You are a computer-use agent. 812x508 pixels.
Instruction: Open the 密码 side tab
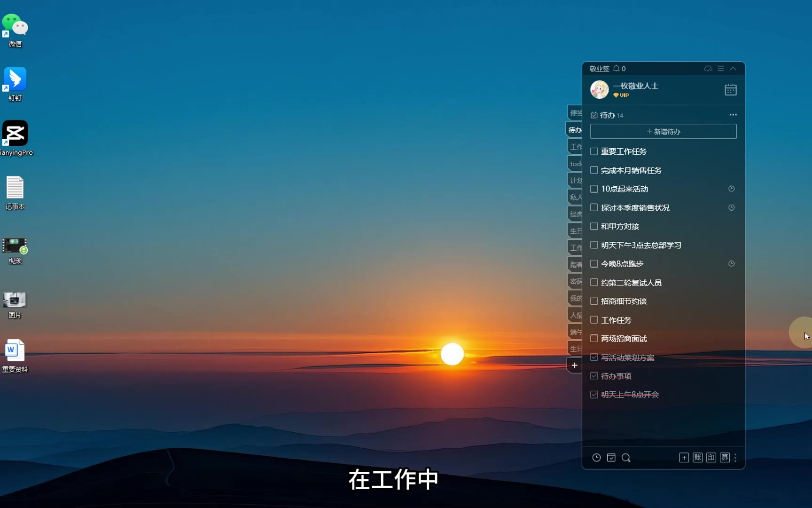coord(575,281)
